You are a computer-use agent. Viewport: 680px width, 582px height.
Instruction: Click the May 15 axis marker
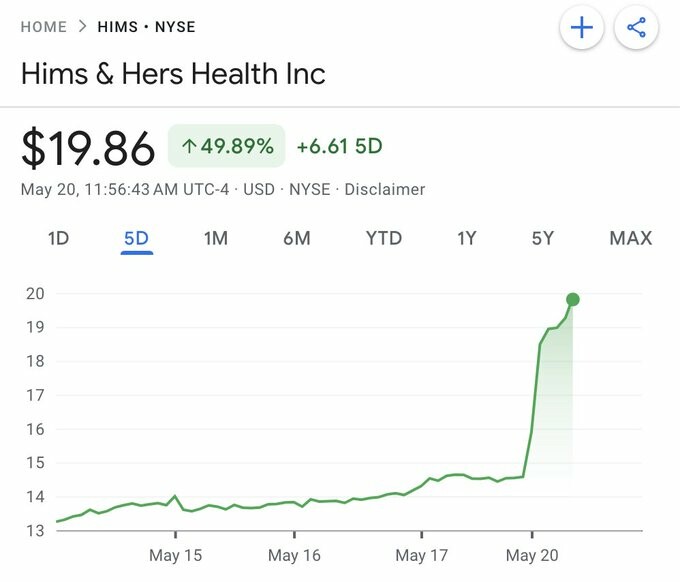(x=176, y=555)
